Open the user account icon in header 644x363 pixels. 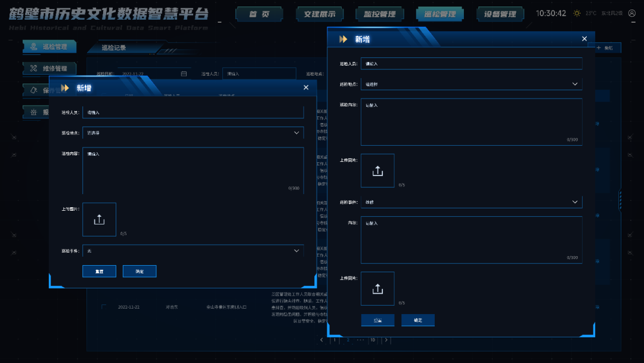(632, 13)
